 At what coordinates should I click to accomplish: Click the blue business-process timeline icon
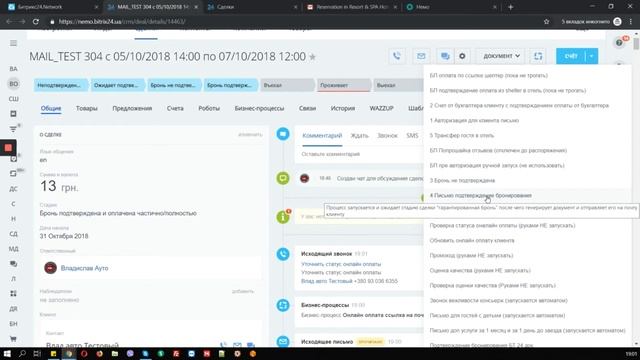(283, 305)
